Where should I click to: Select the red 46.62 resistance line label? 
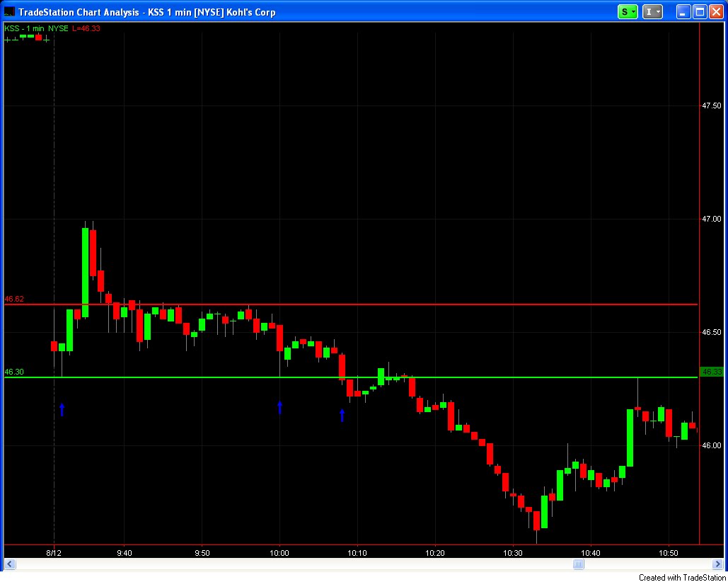[13, 299]
